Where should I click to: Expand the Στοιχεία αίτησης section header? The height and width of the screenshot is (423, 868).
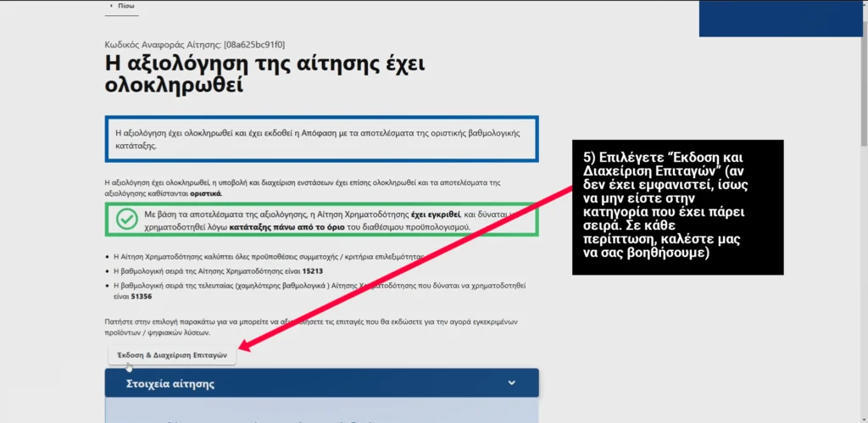pos(321,383)
